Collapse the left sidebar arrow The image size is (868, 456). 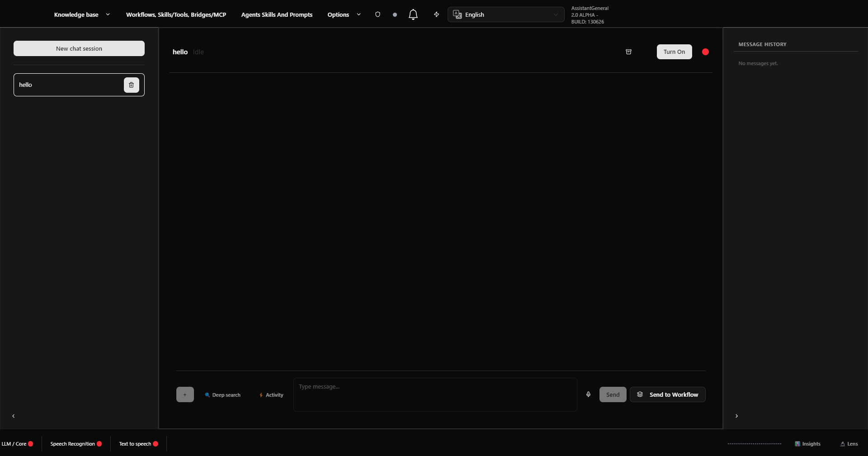pos(13,416)
